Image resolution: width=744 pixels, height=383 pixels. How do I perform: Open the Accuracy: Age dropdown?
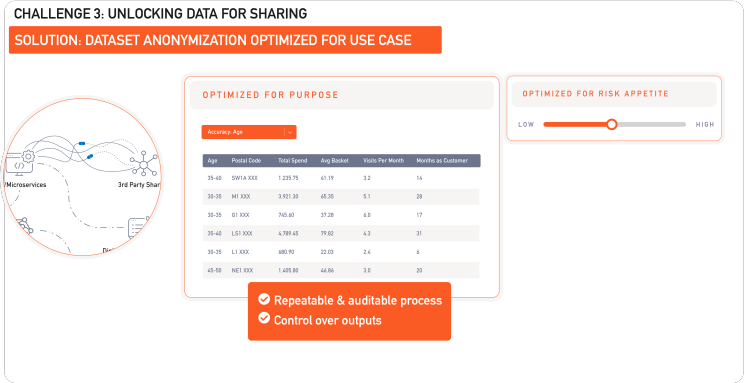(x=249, y=132)
